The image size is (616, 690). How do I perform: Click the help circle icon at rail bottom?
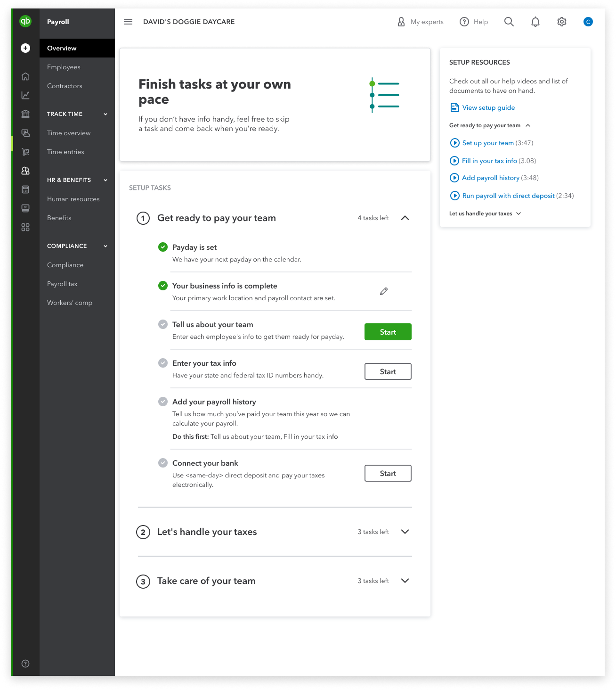[x=25, y=664]
